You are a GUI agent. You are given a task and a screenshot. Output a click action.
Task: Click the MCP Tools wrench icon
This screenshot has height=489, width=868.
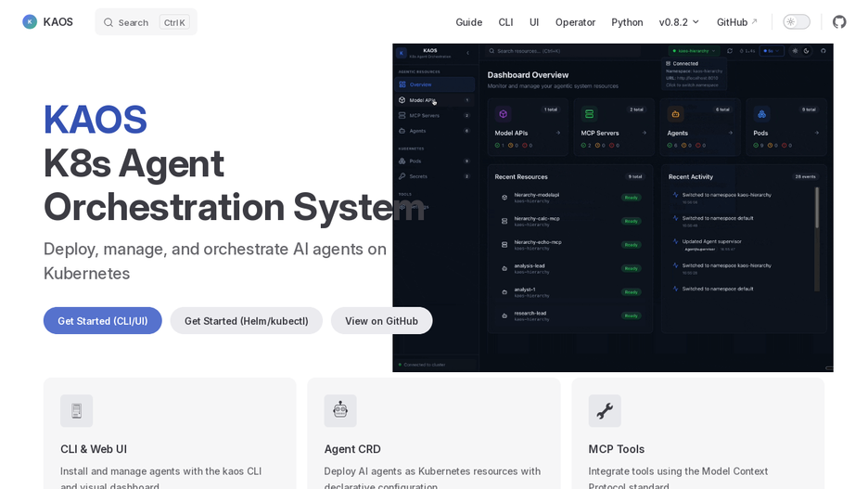(605, 411)
